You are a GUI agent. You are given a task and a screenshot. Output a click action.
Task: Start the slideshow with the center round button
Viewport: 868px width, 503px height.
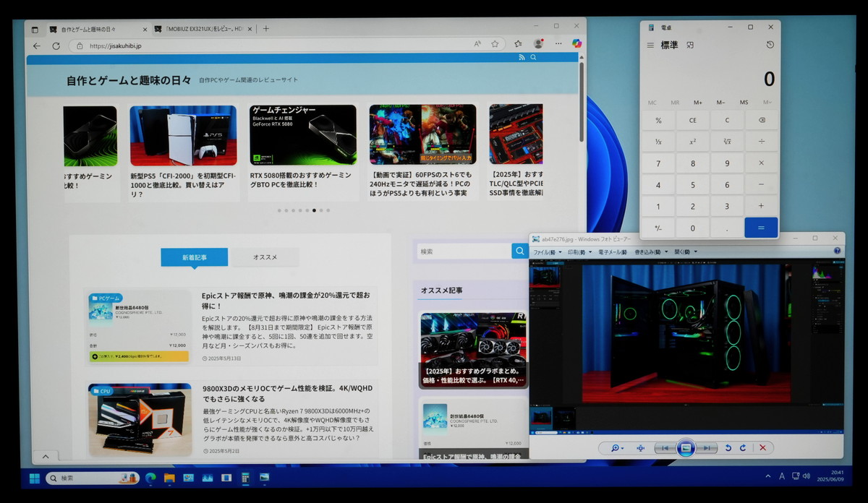(x=686, y=448)
